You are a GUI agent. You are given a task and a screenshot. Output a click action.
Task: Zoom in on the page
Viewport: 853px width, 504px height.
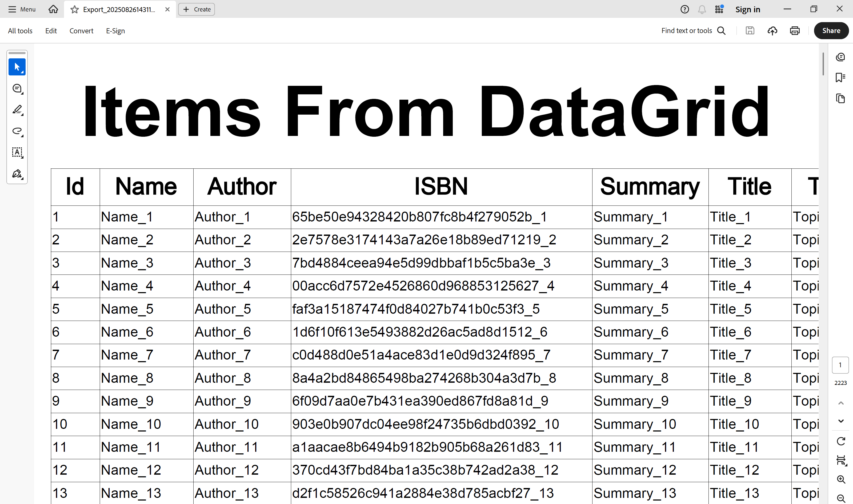tap(841, 479)
